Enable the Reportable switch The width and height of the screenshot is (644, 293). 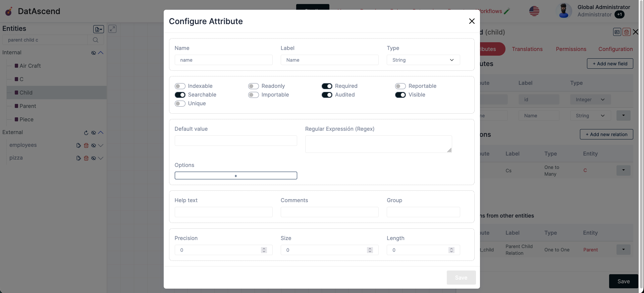(x=400, y=86)
